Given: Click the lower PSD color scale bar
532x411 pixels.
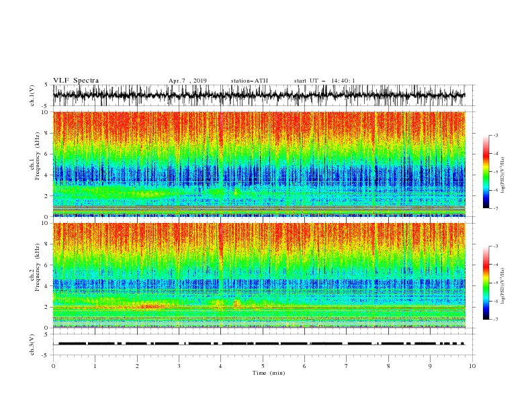Looking at the screenshot, I should click(x=486, y=283).
